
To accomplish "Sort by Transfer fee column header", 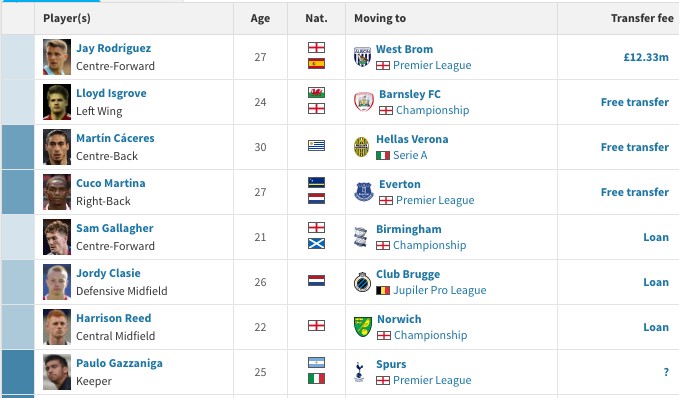I will coord(642,18).
